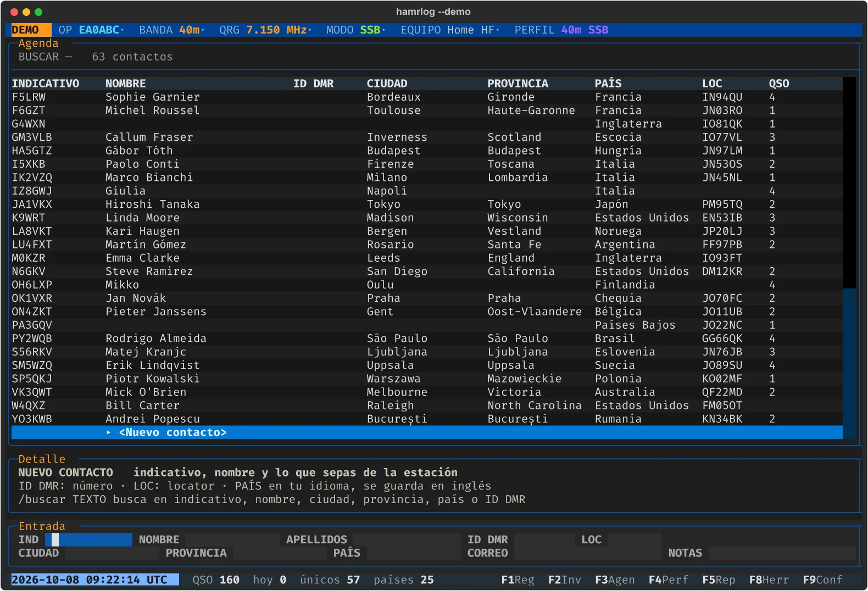Image resolution: width=868 pixels, height=591 pixels.
Task: Select the VK3QWT Mick O'Brien row
Action: pos(427,393)
